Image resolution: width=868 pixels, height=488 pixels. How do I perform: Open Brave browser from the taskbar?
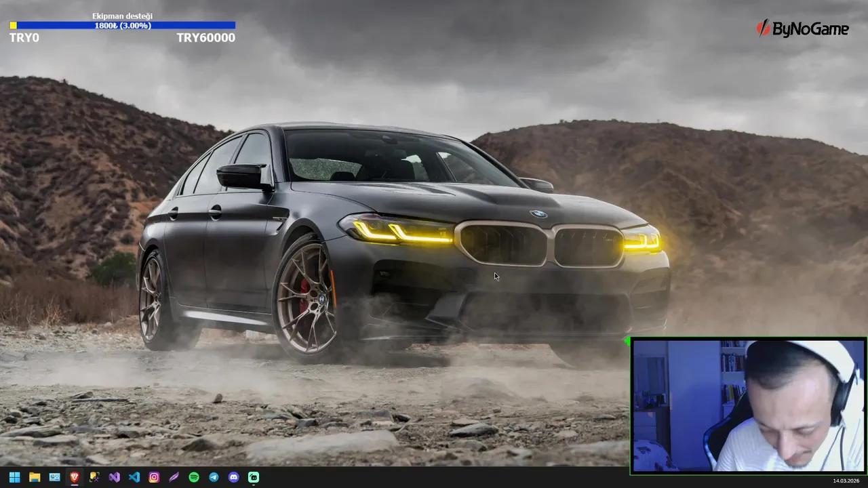pos(75,477)
